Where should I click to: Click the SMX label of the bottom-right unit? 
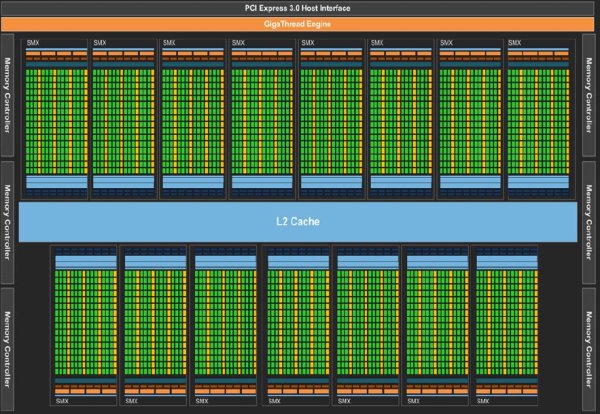[x=484, y=402]
